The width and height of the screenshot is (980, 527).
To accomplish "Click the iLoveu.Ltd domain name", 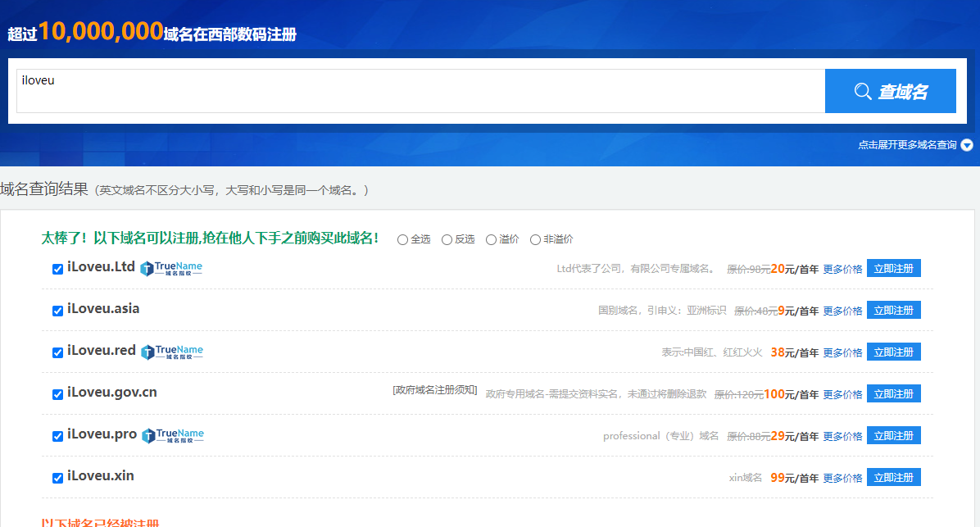I will coord(102,267).
